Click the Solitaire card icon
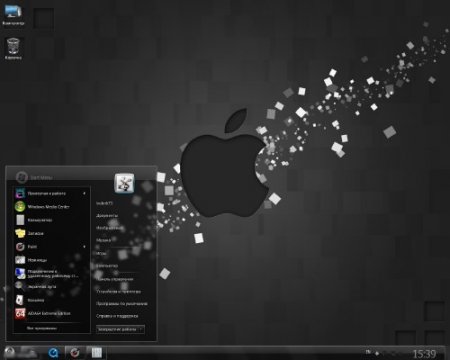450x360 pixels. 20,300
